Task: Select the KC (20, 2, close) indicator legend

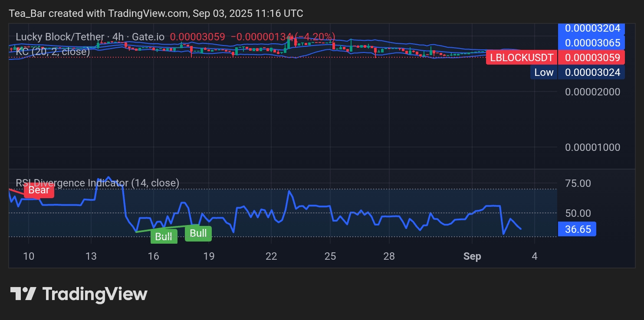Action: point(53,52)
